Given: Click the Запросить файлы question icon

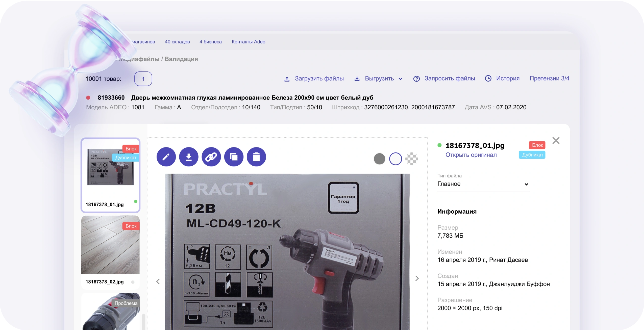Looking at the screenshot, I should [416, 79].
